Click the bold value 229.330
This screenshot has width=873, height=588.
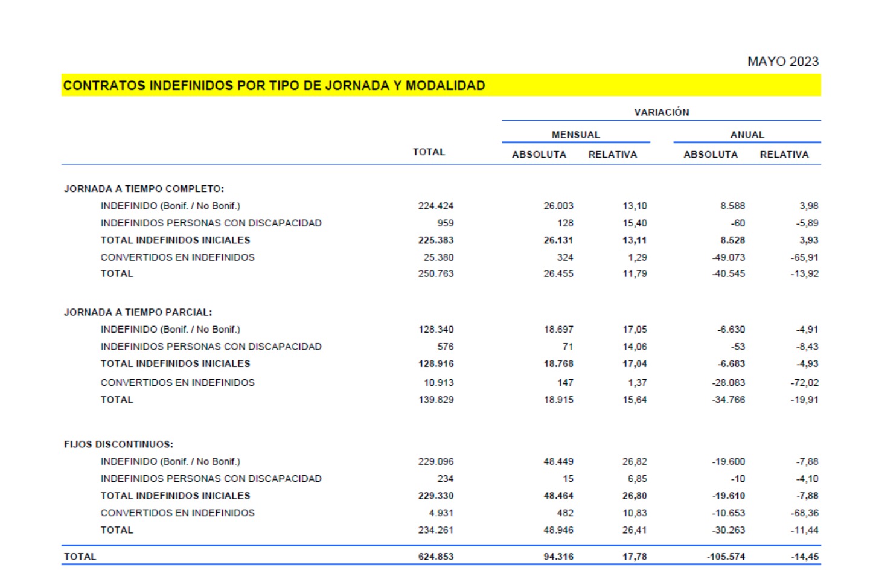pos(435,496)
